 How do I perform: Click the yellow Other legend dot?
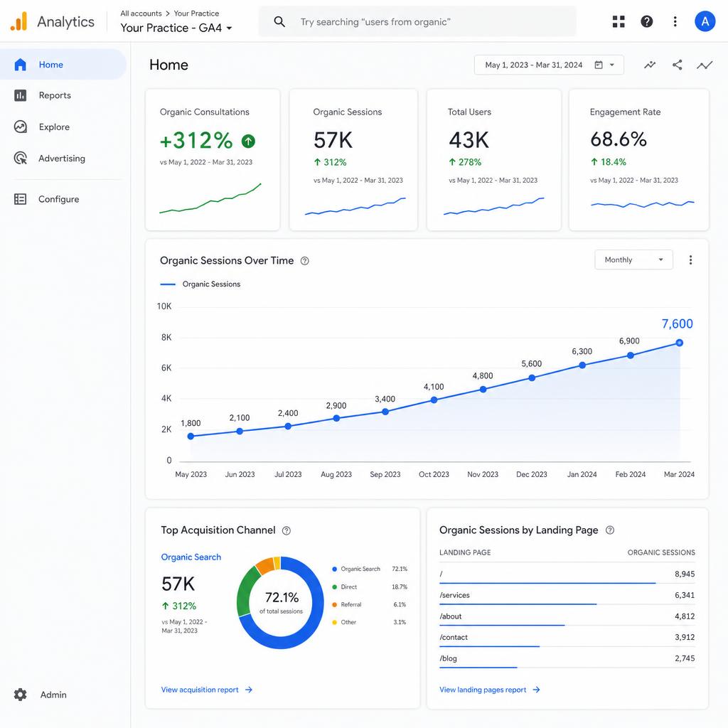point(334,623)
